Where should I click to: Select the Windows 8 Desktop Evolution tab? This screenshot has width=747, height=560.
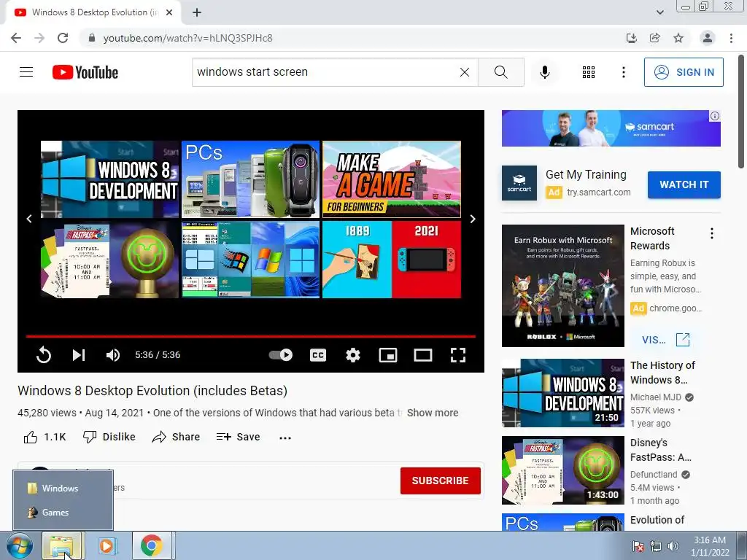pyautogui.click(x=93, y=12)
